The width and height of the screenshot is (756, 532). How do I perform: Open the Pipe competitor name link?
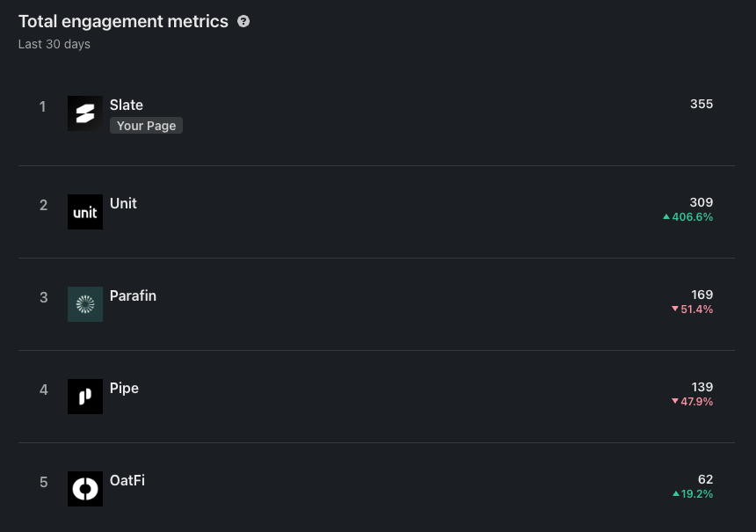(x=124, y=388)
